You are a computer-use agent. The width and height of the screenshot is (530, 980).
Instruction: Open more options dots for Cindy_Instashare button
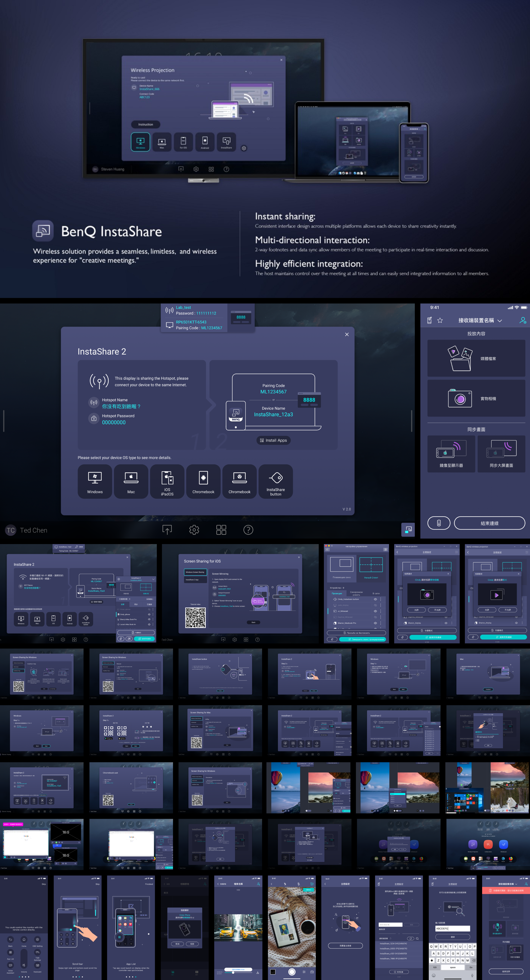(x=380, y=599)
